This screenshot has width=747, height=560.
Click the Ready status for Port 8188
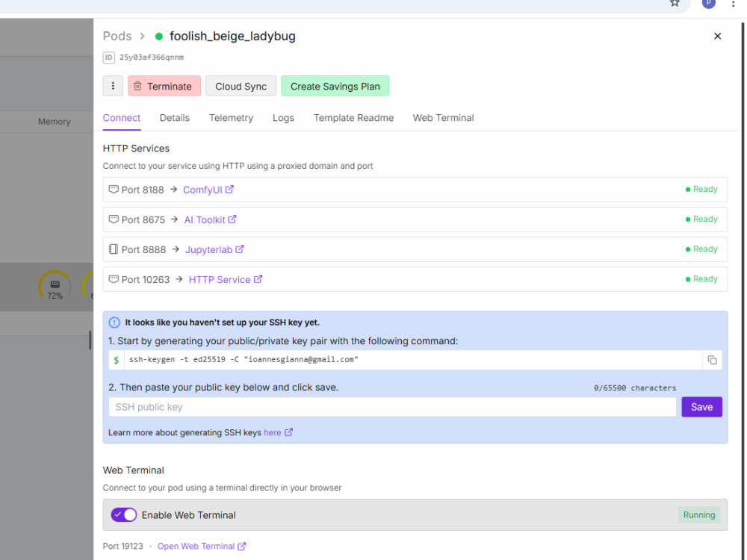pos(701,190)
